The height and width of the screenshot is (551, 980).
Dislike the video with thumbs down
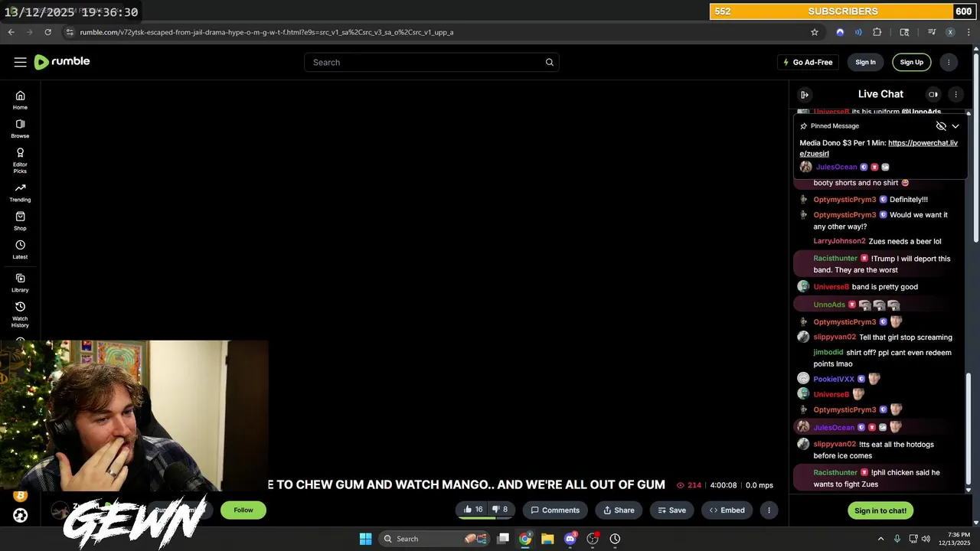tap(499, 510)
